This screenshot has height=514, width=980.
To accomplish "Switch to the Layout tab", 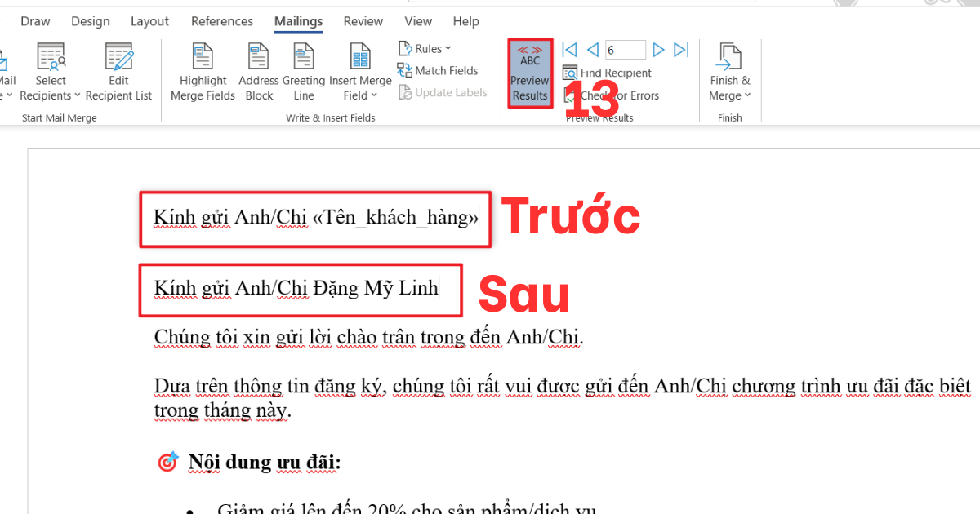I will pos(149,21).
